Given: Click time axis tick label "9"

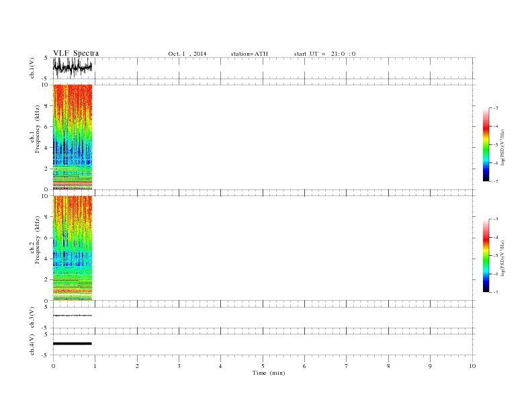Looking at the screenshot, I should click(x=430, y=366).
